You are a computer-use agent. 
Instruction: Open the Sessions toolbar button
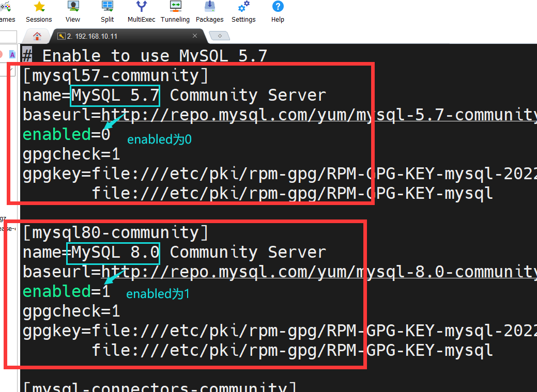pyautogui.click(x=39, y=12)
